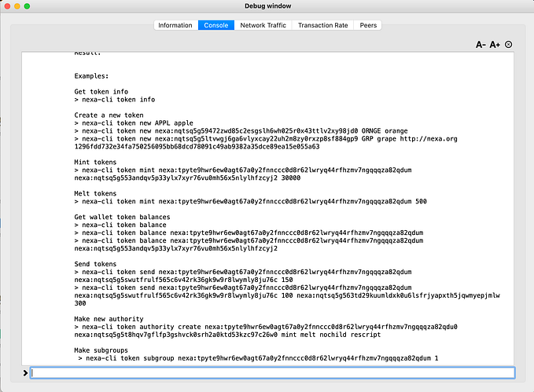Switch to the Peers tab
The height and width of the screenshot is (392, 534).
368,25
